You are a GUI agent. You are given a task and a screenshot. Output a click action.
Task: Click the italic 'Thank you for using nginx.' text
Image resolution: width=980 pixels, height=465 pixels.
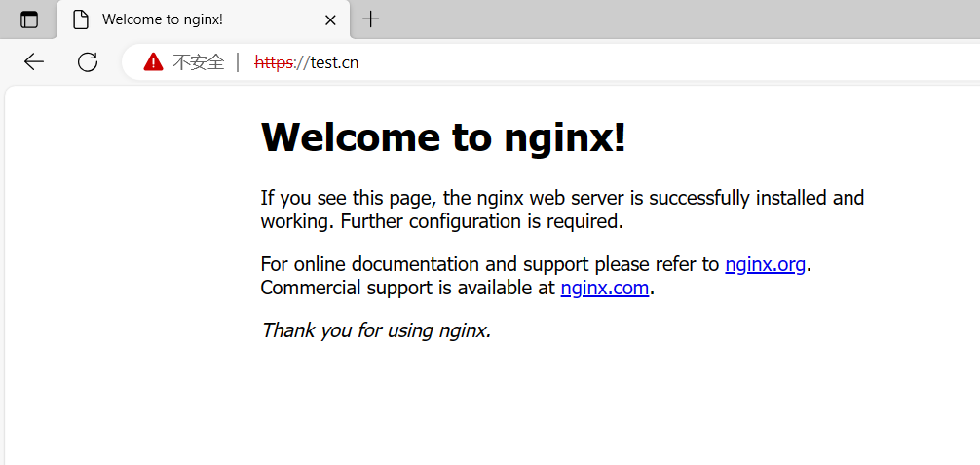point(376,330)
